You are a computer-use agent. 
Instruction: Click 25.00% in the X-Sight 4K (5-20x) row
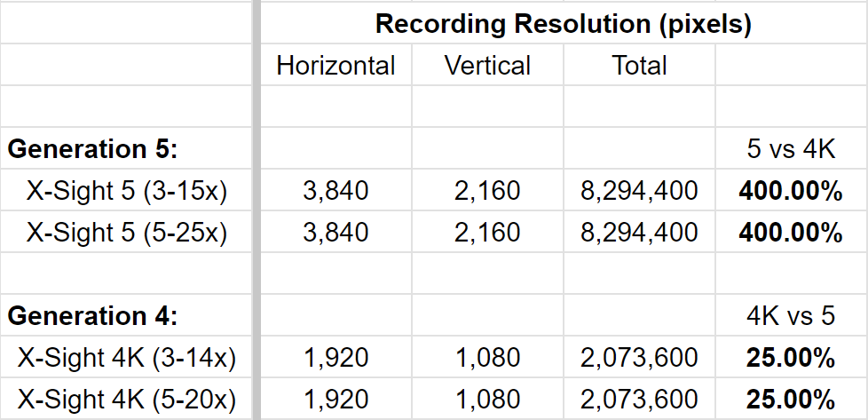coord(791,399)
